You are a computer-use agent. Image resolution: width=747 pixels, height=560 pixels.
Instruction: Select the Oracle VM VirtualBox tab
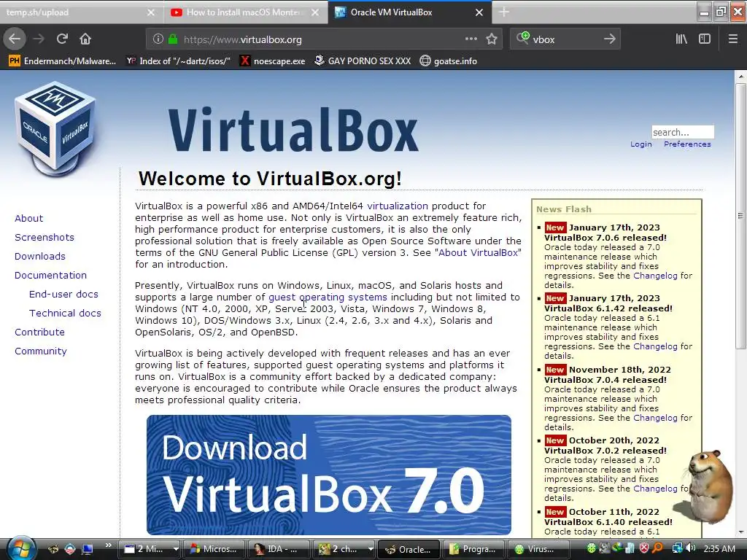click(405, 12)
